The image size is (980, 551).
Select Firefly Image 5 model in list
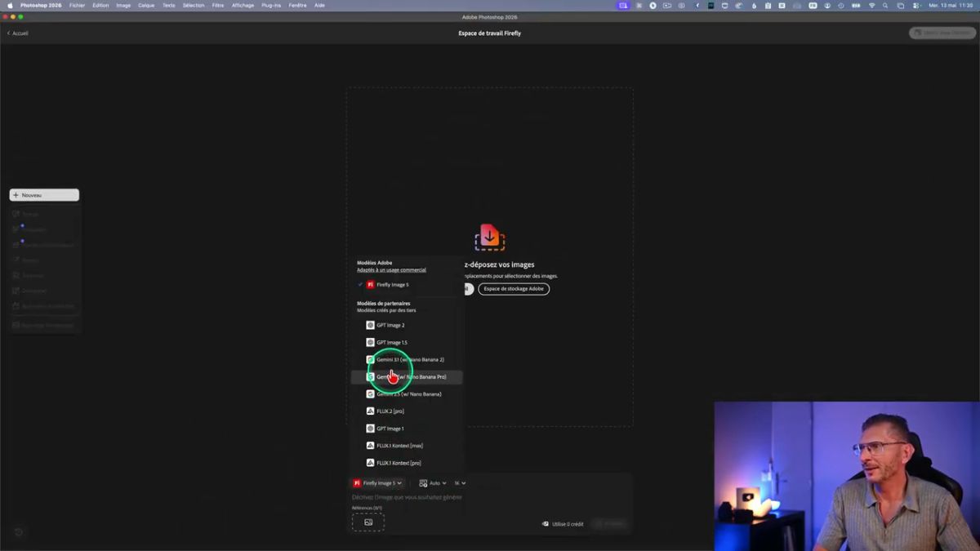tap(407, 285)
